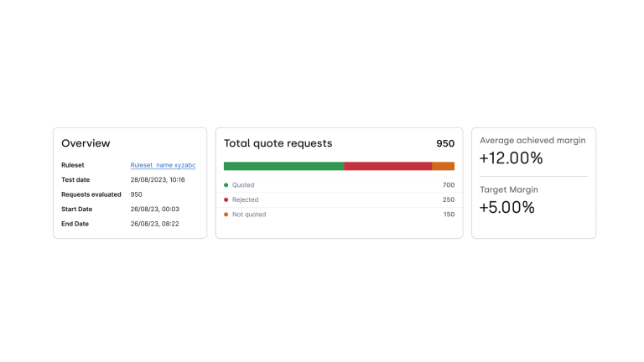Click the Rejected legend label
The height and width of the screenshot is (362, 644).
click(x=245, y=200)
